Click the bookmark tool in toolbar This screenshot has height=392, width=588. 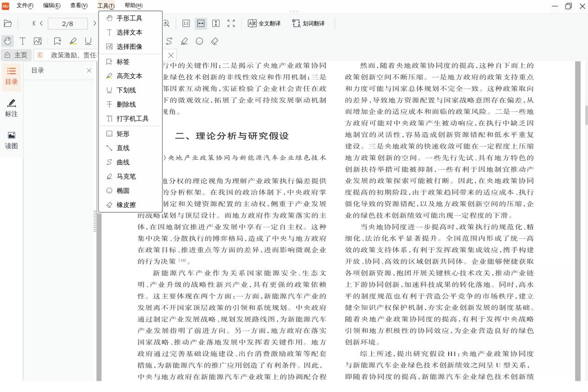click(58, 41)
